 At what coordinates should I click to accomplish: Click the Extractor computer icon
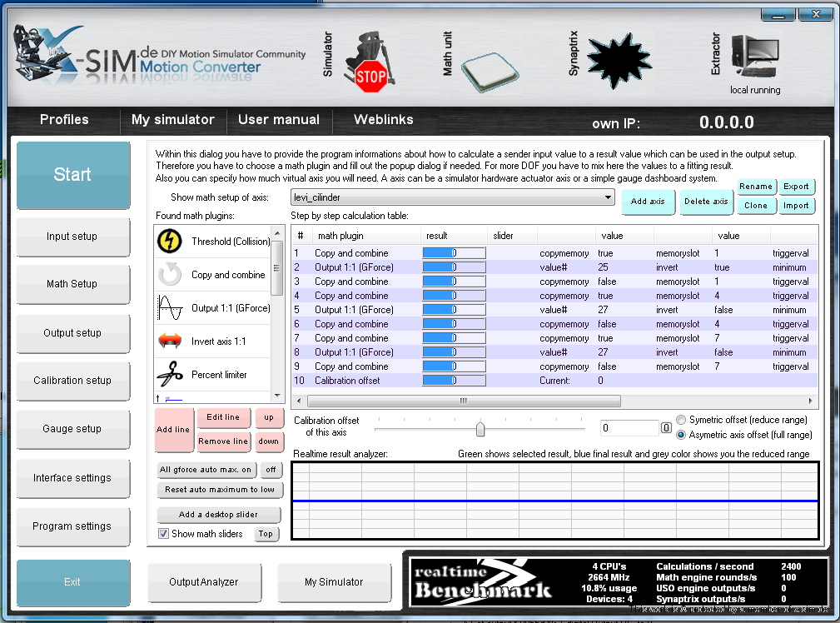click(754, 57)
